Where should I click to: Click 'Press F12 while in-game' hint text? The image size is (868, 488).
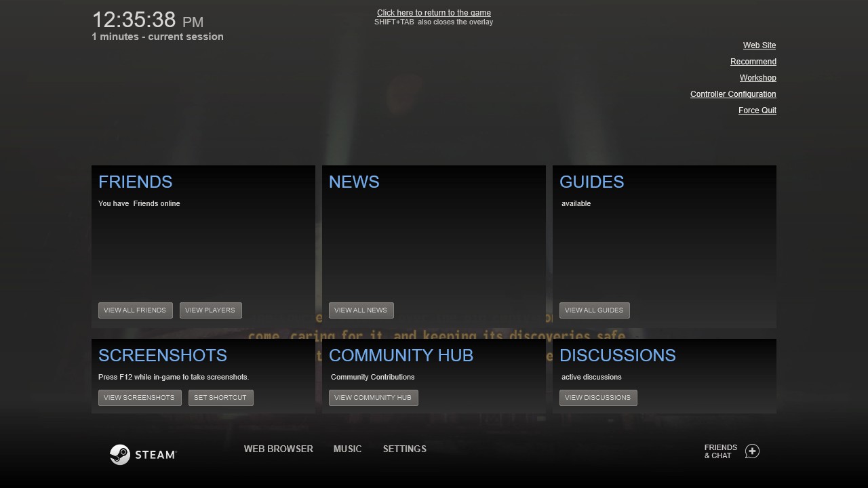click(x=174, y=377)
